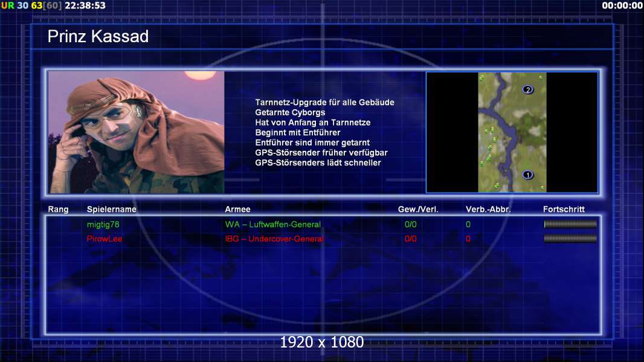The width and height of the screenshot is (644, 362).
Task: Click migtig78's progress bar
Action: click(570, 224)
